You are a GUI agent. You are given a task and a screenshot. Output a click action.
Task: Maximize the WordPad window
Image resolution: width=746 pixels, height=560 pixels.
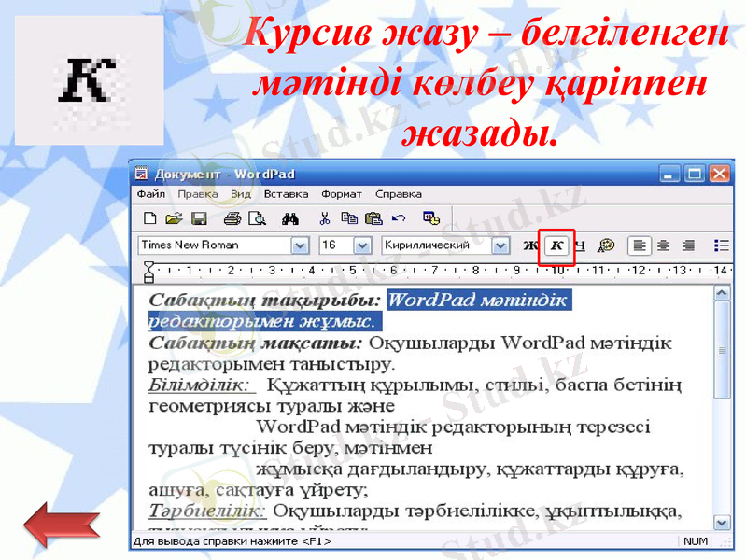694,174
